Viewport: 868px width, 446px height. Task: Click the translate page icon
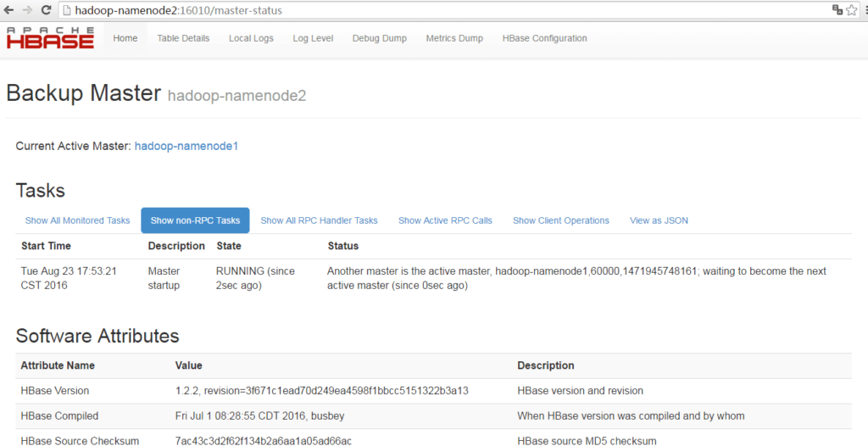pos(837,10)
